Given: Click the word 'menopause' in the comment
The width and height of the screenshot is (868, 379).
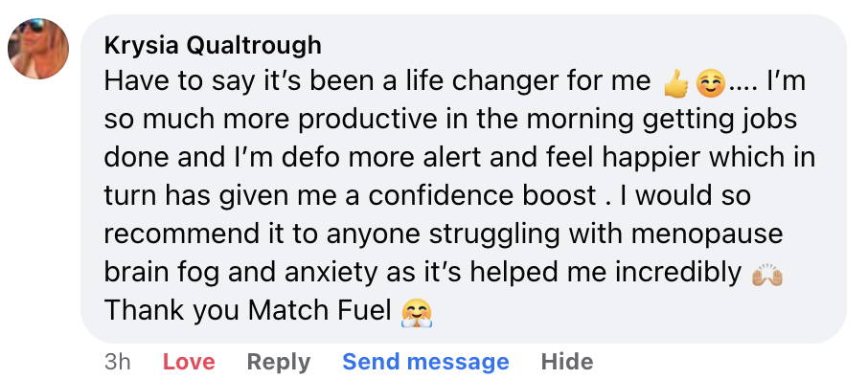Looking at the screenshot, I should click(x=707, y=234).
